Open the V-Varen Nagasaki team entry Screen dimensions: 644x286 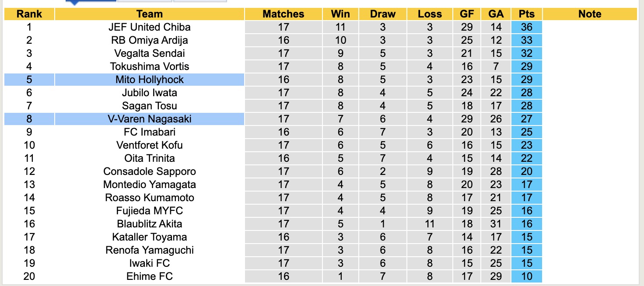[x=149, y=119]
